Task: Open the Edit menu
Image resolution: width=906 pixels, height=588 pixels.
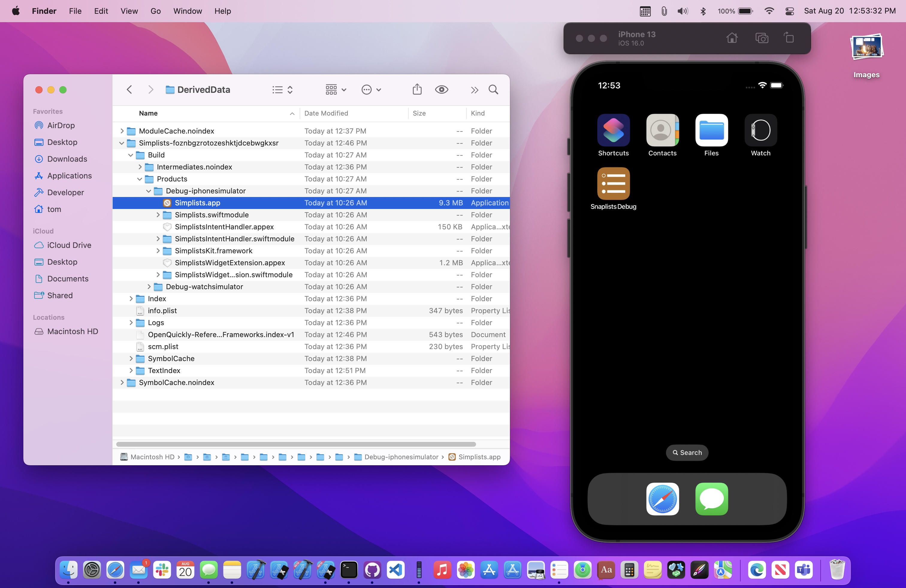Action: [x=101, y=11]
